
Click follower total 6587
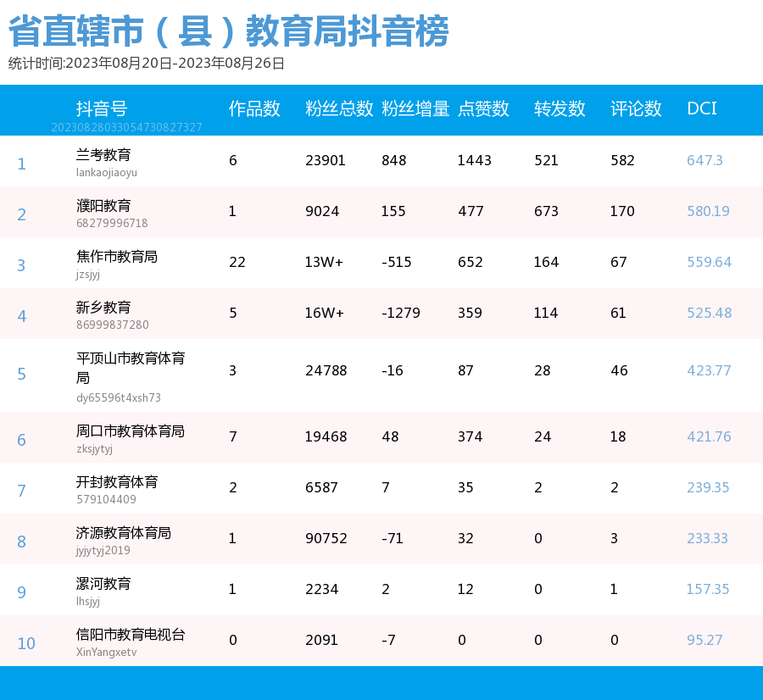(321, 487)
